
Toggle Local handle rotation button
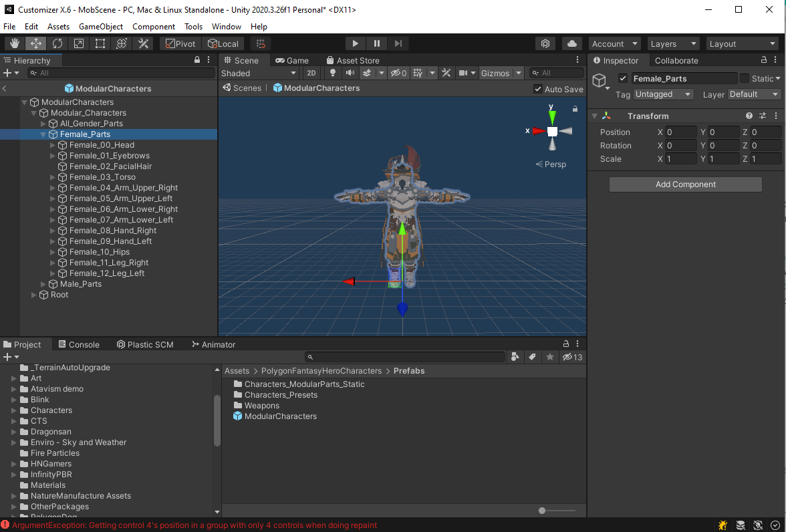coord(223,43)
